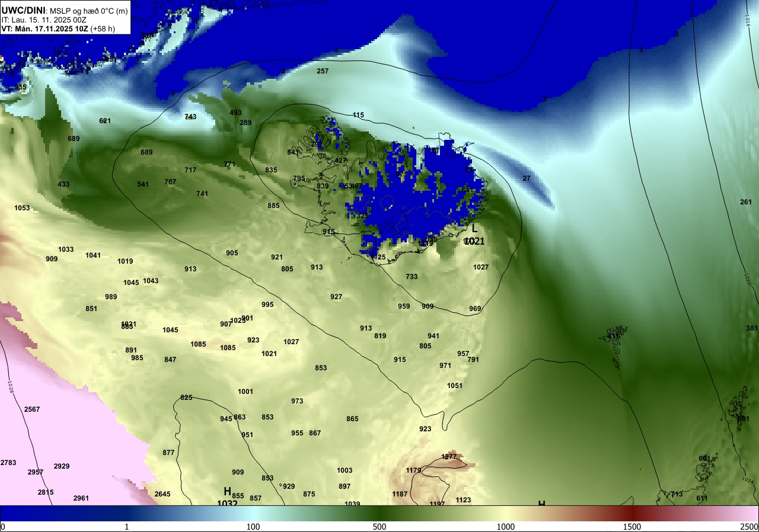Click the height value 927
The height and width of the screenshot is (532, 759).
[x=336, y=297]
